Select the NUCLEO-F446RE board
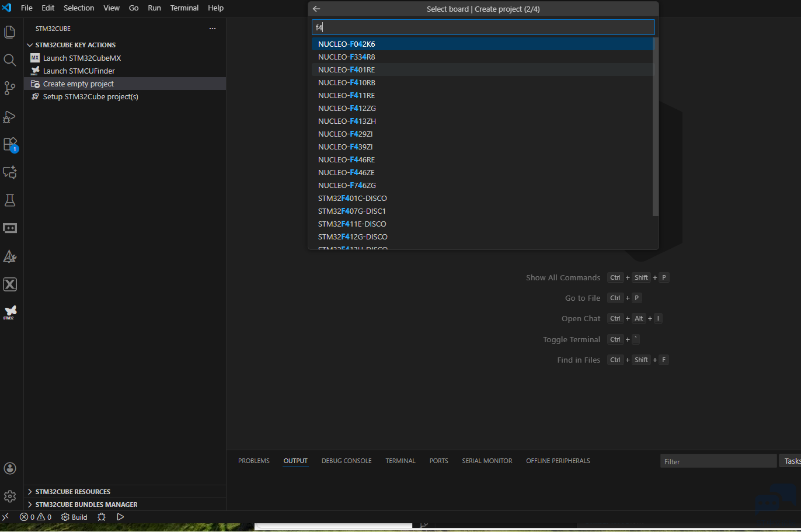The image size is (801, 532). [x=346, y=159]
